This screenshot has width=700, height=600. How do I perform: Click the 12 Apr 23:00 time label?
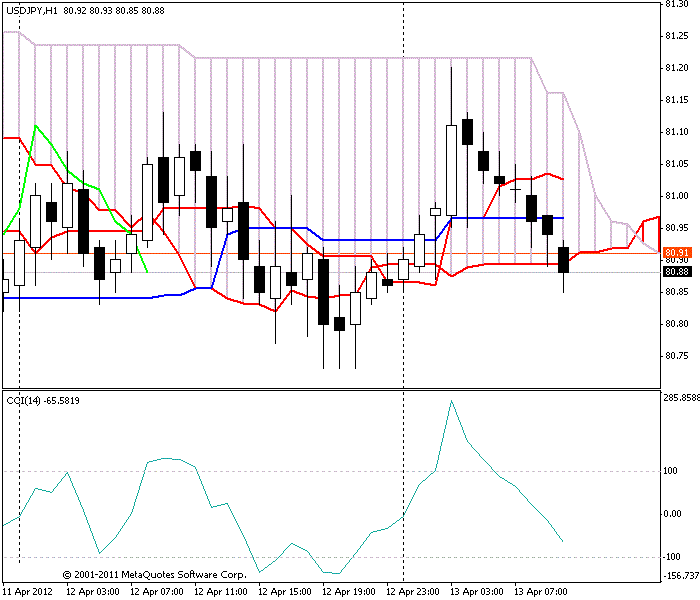(412, 592)
